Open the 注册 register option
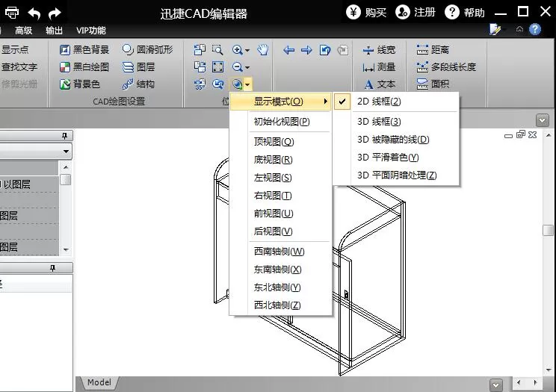 416,13
